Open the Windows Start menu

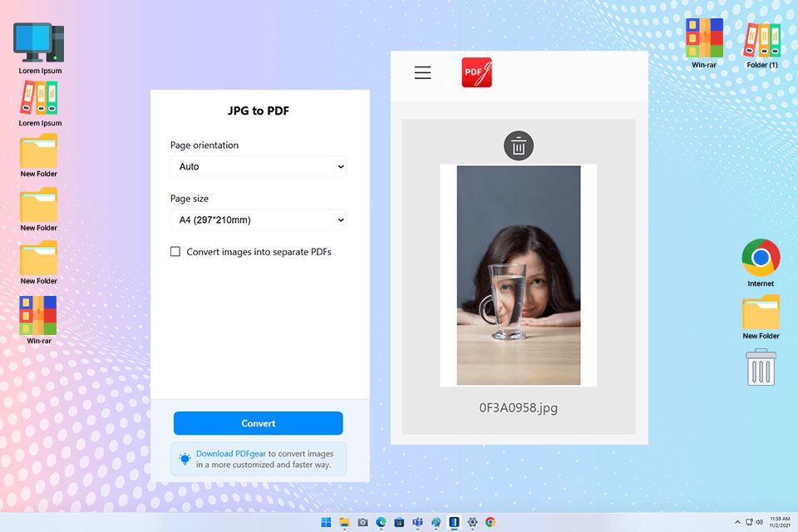click(326, 522)
